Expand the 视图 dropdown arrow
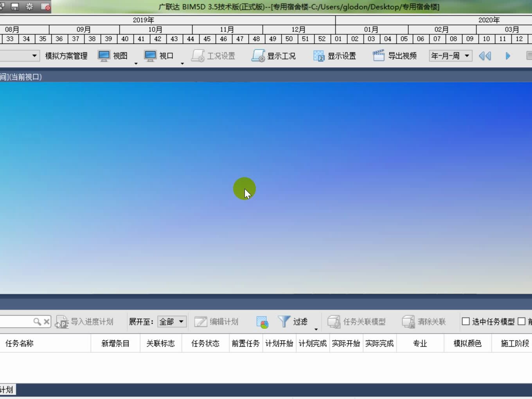The width and height of the screenshot is (532, 399). click(x=136, y=63)
